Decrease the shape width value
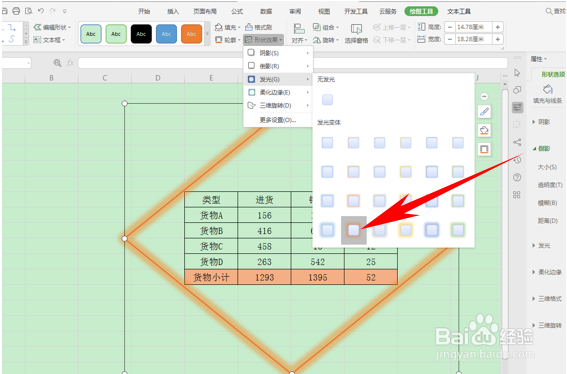This screenshot has width=567, height=374. pos(450,39)
